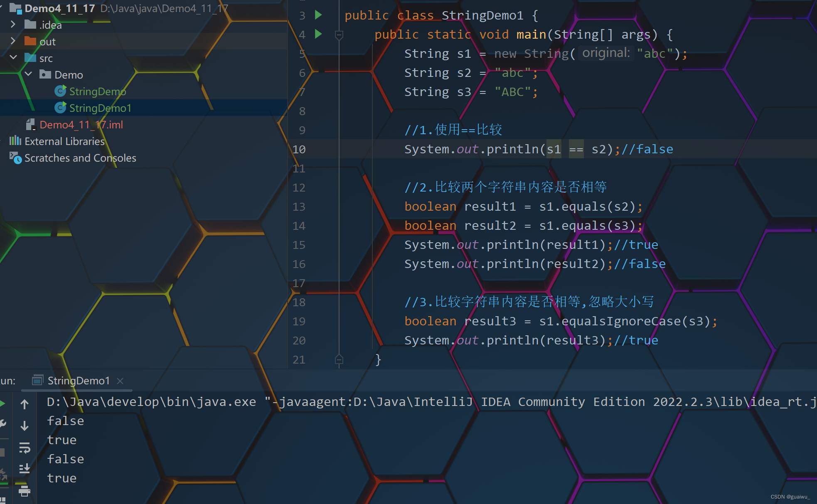Run StringDemo1 via gutter play icon on line 3
This screenshot has width=817, height=504.
coord(318,15)
